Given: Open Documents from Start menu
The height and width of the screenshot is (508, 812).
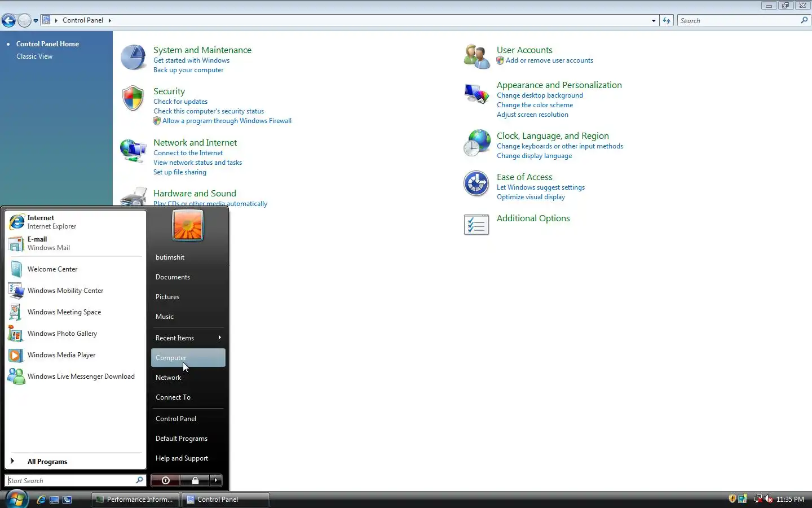Looking at the screenshot, I should click(x=188, y=277).
